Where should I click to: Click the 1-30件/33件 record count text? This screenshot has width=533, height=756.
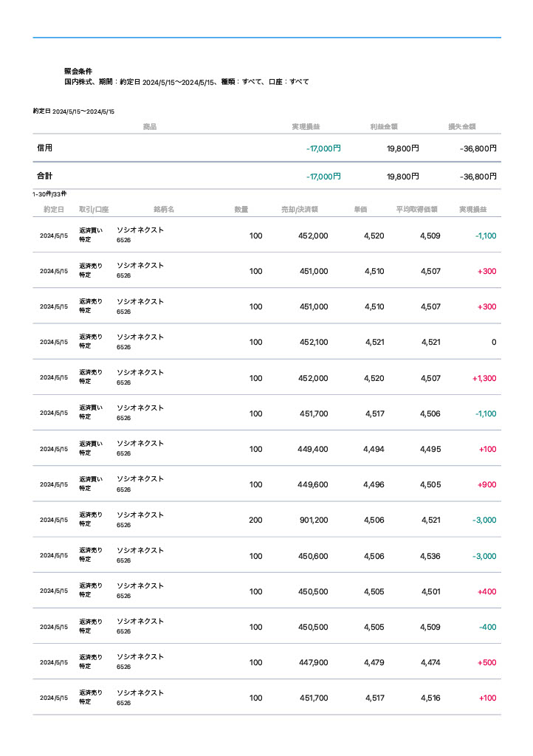(x=49, y=194)
